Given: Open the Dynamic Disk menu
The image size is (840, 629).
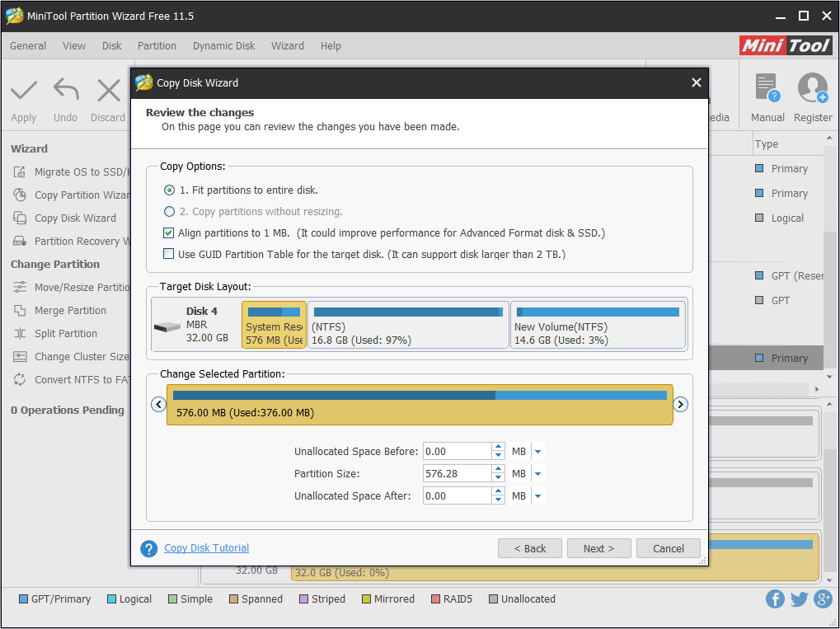Looking at the screenshot, I should click(x=224, y=46).
